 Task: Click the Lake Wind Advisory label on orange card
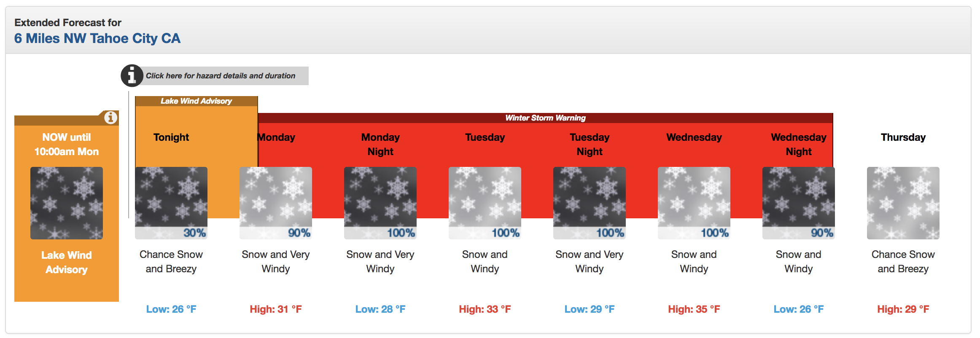pos(67,262)
